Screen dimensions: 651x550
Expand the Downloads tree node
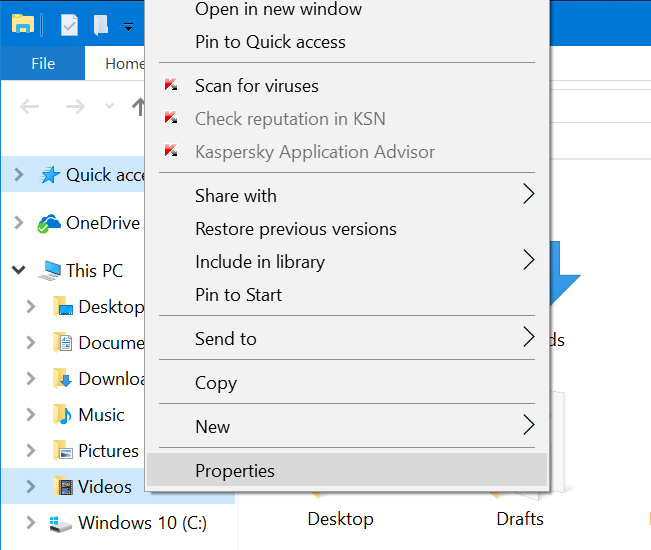click(x=31, y=378)
